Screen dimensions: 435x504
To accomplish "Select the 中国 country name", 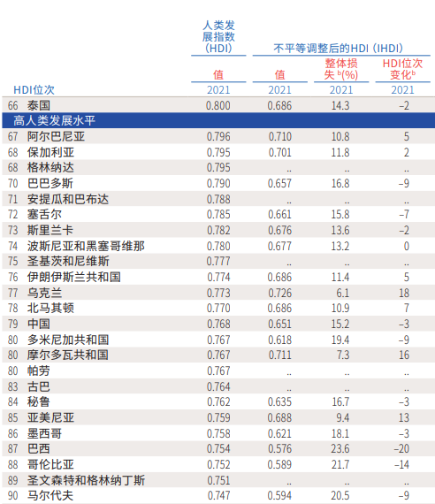I will [39, 324].
